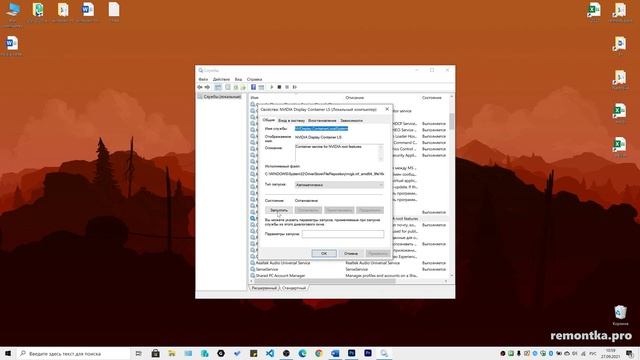Select the SensorService row
Screen dimensions: 640x360
[349, 269]
